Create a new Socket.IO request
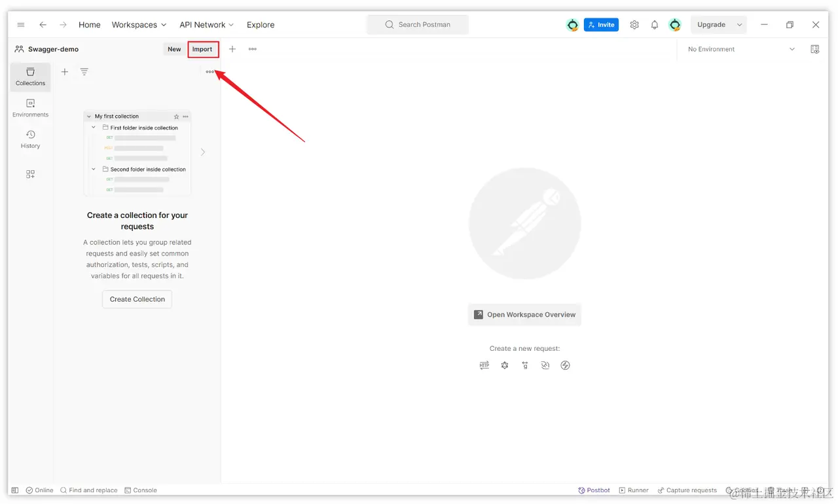 [566, 365]
